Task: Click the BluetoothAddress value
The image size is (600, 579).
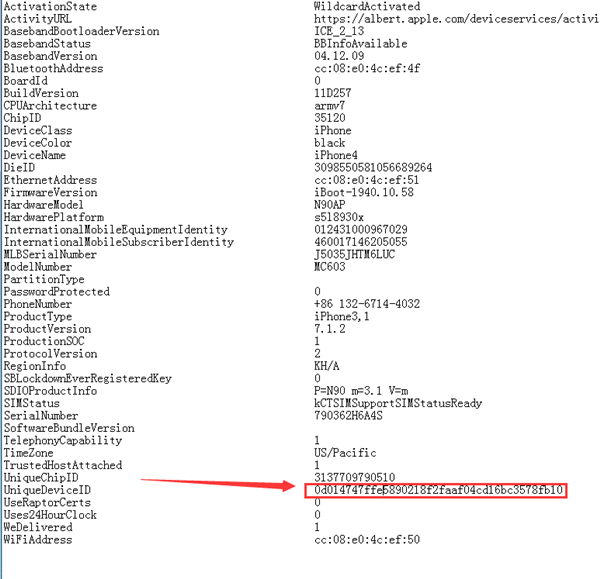Action: (x=367, y=69)
